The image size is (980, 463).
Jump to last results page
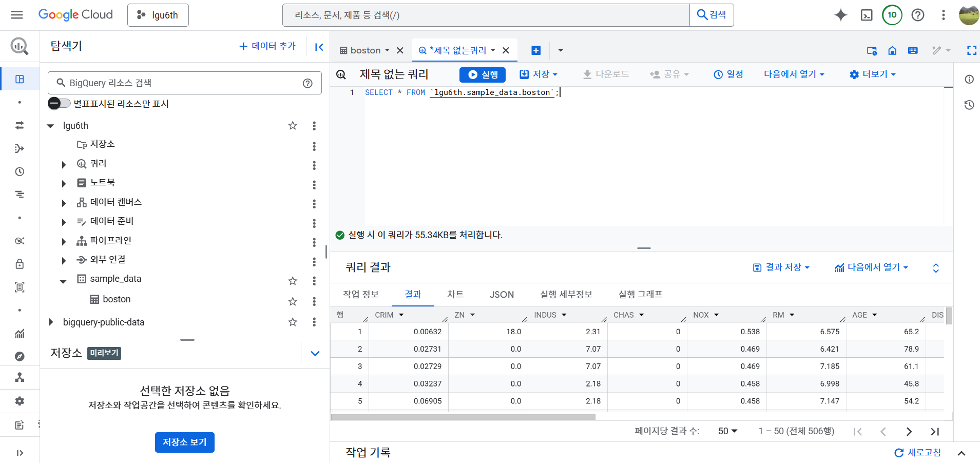pos(935,432)
